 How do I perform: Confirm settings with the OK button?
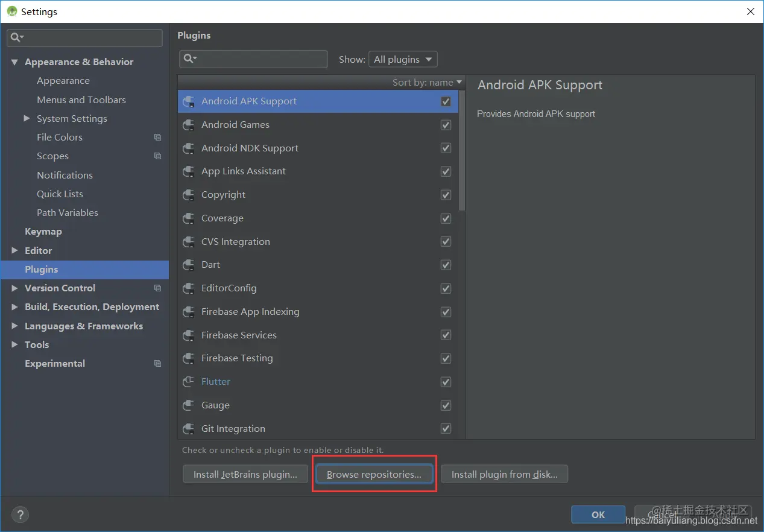[x=598, y=515]
